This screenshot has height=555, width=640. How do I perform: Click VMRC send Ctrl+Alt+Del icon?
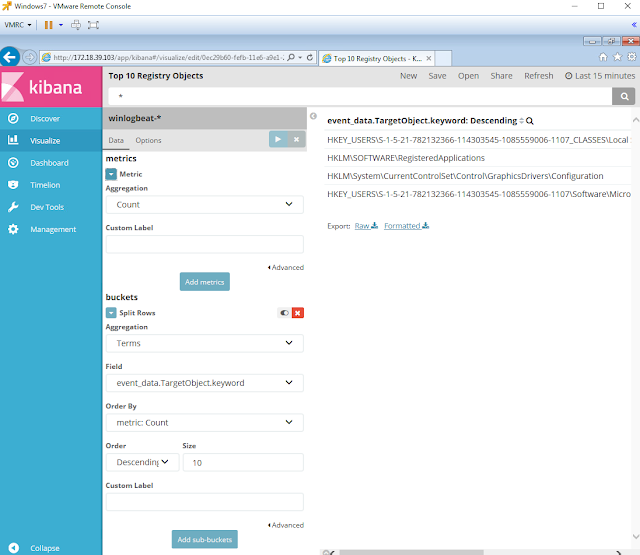tap(76, 25)
